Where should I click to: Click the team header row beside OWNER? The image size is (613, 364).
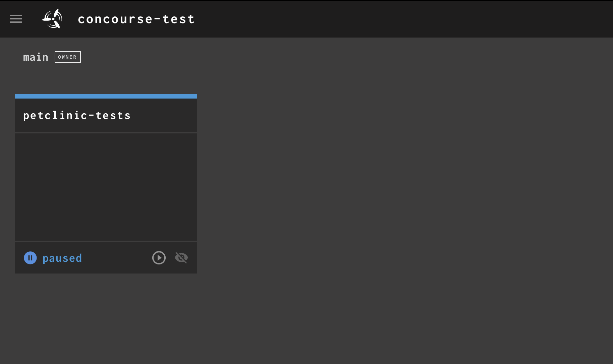235,57
